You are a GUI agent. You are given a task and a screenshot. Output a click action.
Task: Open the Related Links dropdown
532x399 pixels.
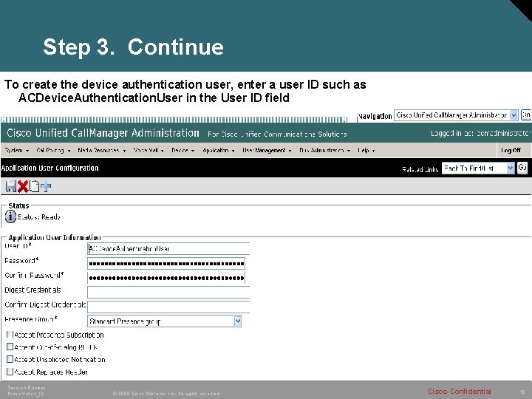click(x=478, y=168)
